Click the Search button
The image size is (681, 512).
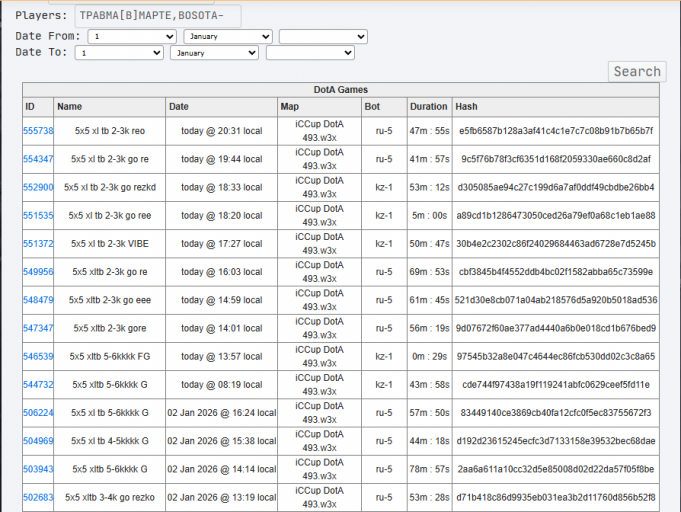637,71
